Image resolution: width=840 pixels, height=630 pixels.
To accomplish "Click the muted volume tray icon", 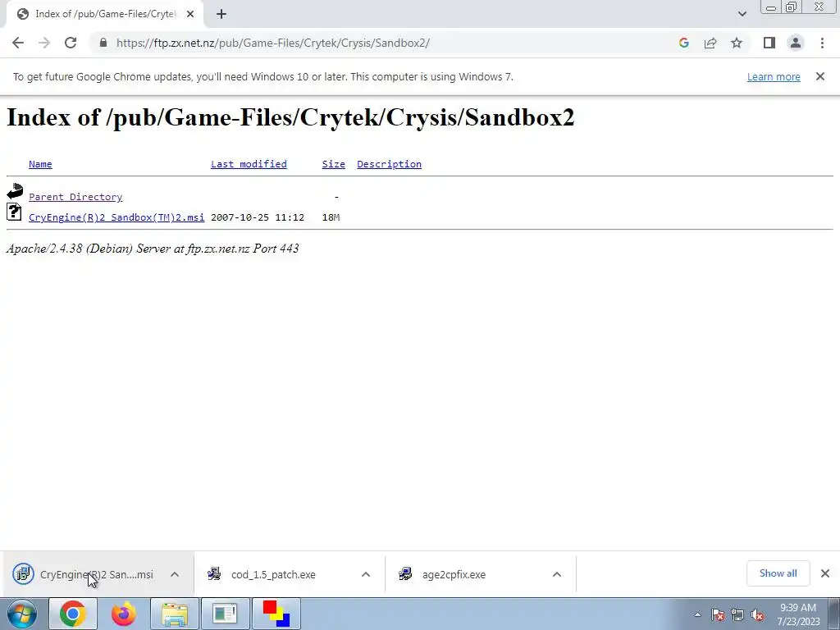I will (x=757, y=614).
